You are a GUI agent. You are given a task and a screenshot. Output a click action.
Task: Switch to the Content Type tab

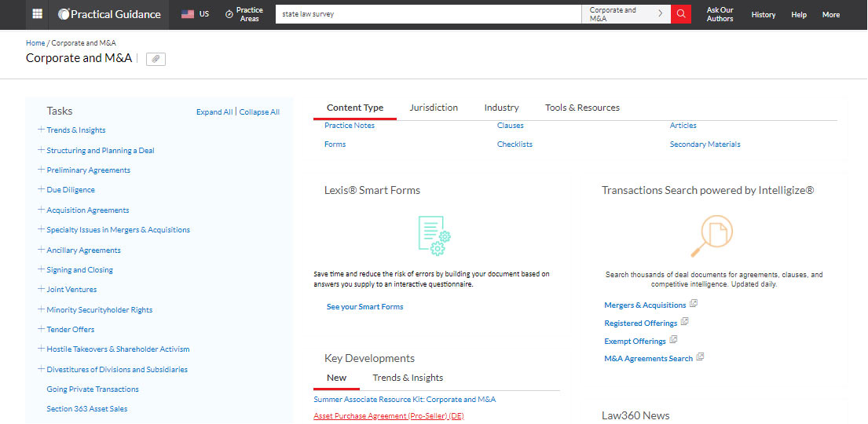(x=355, y=108)
